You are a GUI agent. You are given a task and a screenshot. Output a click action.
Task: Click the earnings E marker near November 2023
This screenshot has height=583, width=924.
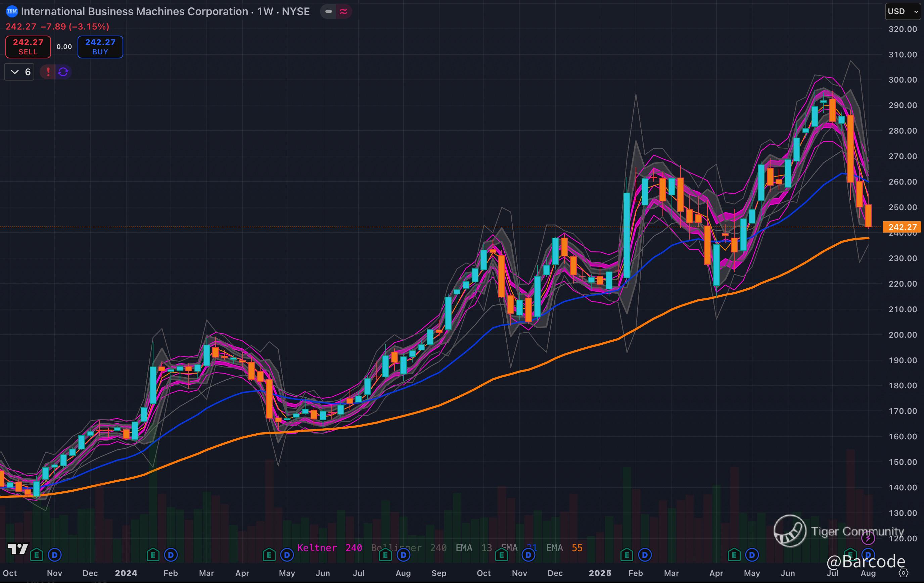click(x=37, y=554)
